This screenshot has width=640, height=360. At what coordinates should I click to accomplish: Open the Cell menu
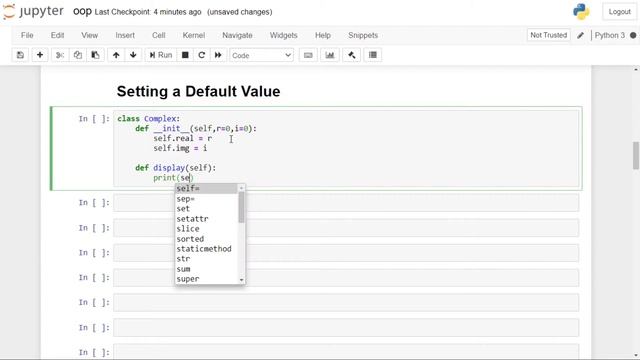click(159, 36)
